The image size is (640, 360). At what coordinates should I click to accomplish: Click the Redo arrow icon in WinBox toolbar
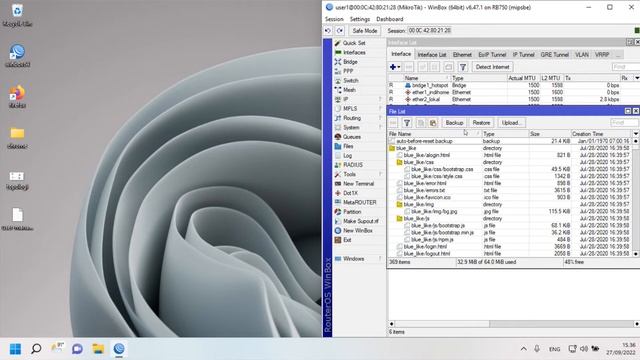pyautogui.click(x=340, y=31)
